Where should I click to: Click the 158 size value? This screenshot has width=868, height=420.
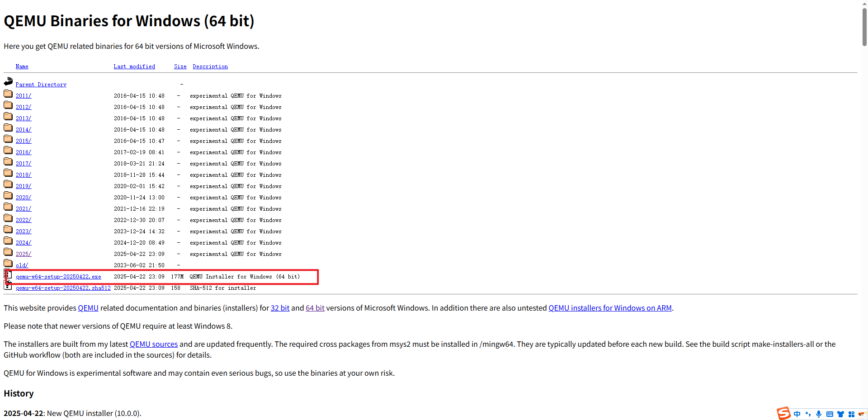coord(176,288)
